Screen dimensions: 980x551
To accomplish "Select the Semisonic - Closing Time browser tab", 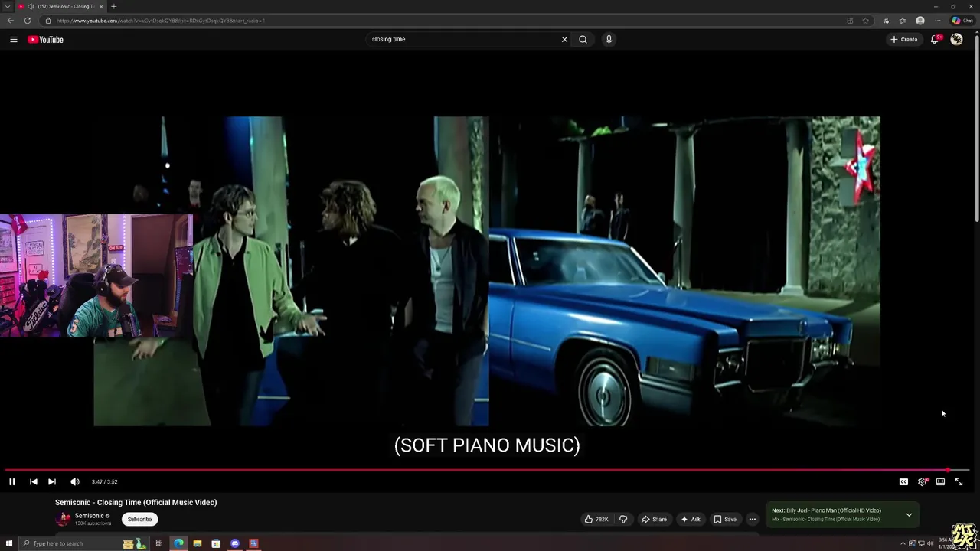I will coord(61,6).
